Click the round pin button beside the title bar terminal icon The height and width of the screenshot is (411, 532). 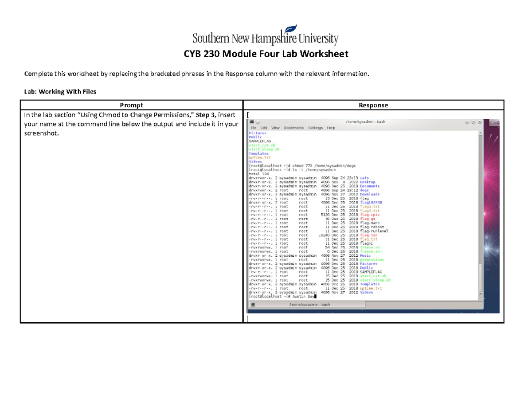(258, 122)
